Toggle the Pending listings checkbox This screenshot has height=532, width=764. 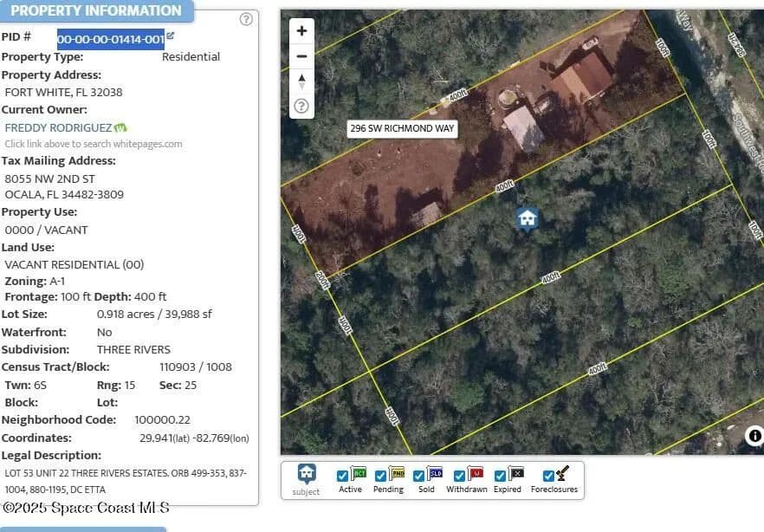pyautogui.click(x=381, y=476)
